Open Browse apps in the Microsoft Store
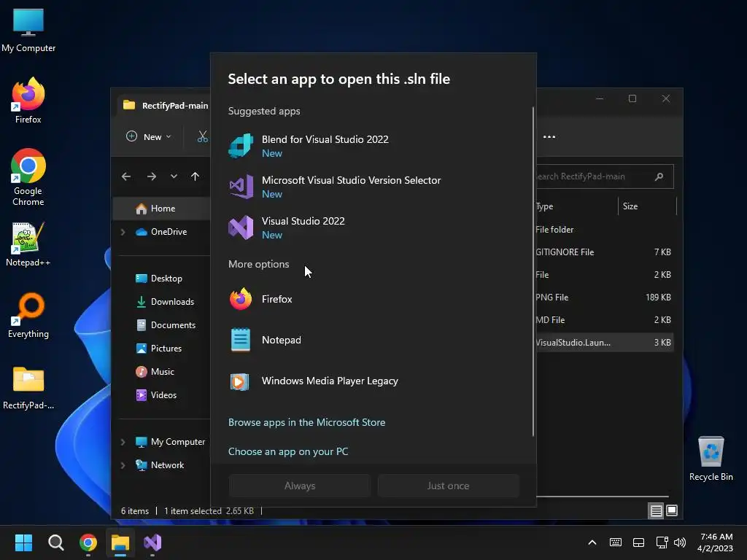Image resolution: width=747 pixels, height=560 pixels. coord(306,422)
